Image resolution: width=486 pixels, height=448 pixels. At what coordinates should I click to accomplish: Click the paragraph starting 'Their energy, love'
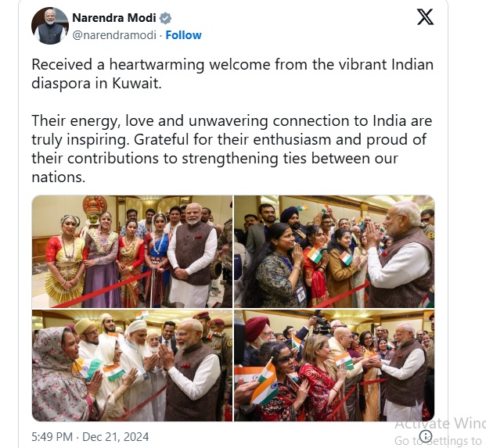click(232, 149)
